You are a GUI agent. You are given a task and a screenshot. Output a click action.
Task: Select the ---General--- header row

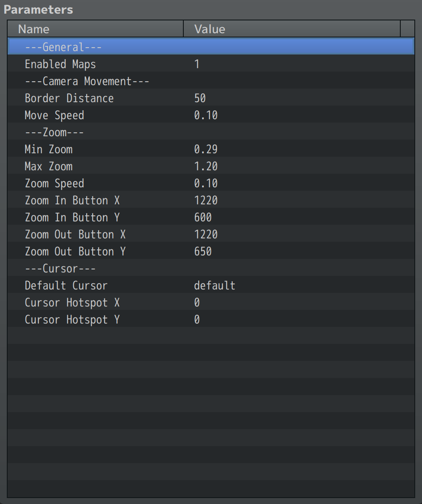[x=211, y=47]
